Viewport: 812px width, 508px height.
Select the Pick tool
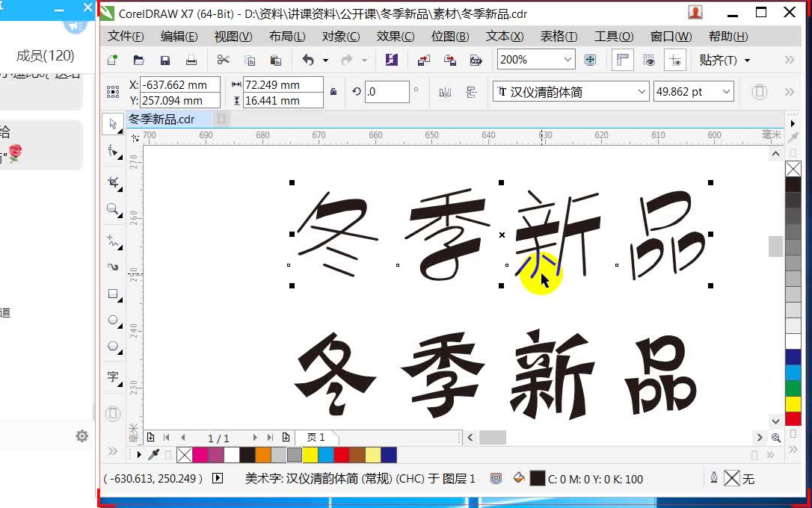(x=113, y=123)
